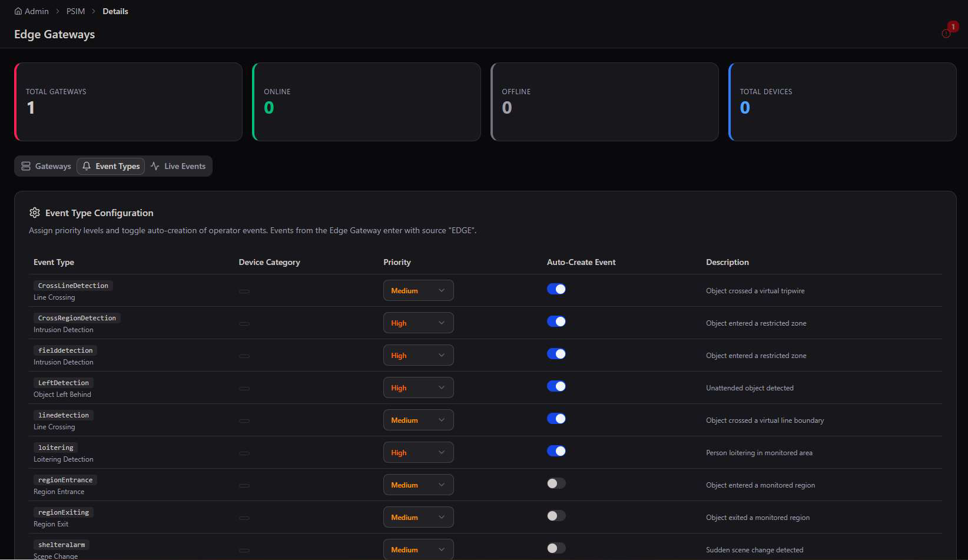968x560 pixels.
Task: Click the Device Category column header
Action: pyautogui.click(x=269, y=262)
